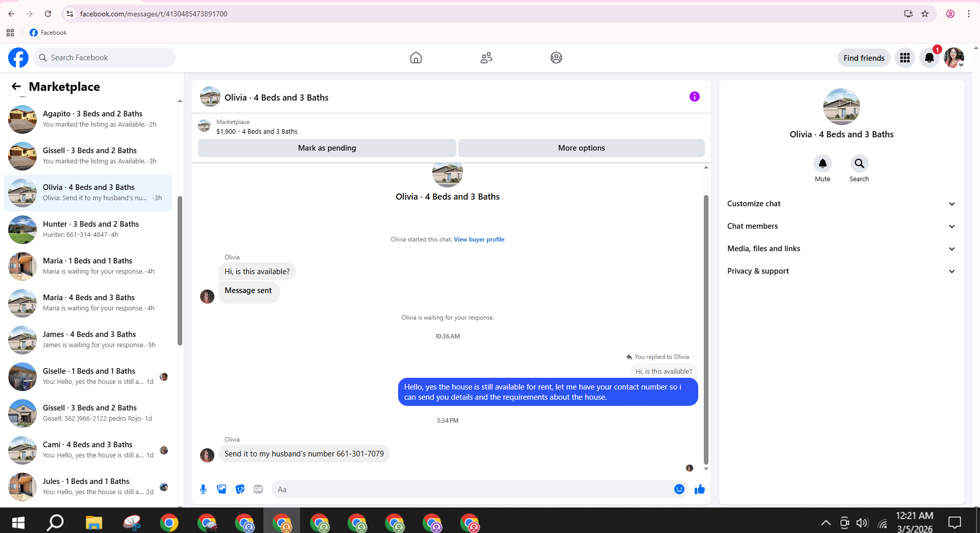The height and width of the screenshot is (533, 980).
Task: Send a thumbs-up like
Action: click(700, 489)
